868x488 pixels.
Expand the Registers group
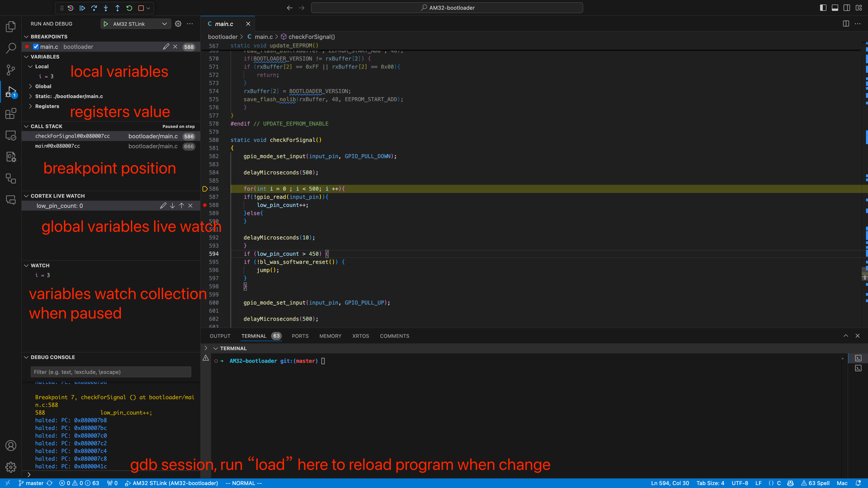[31, 106]
